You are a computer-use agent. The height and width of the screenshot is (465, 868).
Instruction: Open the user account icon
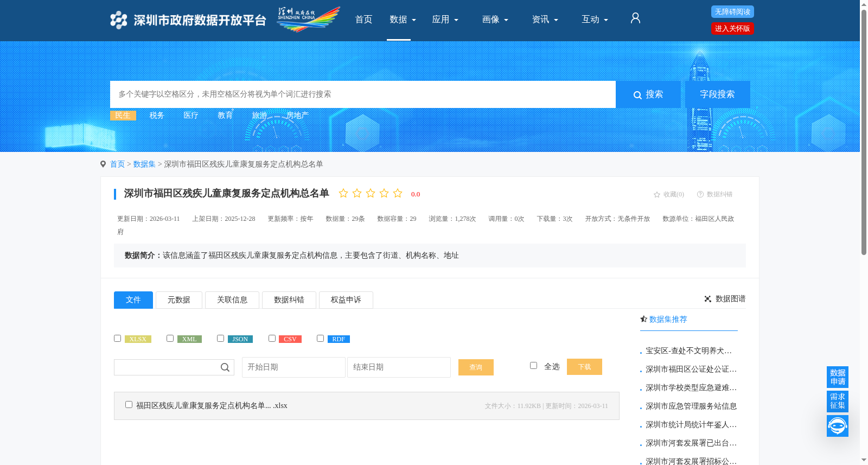(635, 18)
